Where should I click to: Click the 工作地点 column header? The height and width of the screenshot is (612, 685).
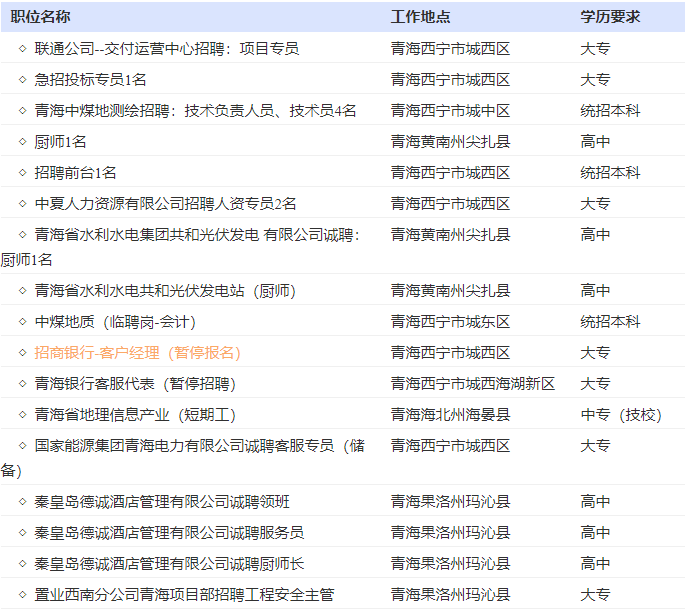pos(420,17)
